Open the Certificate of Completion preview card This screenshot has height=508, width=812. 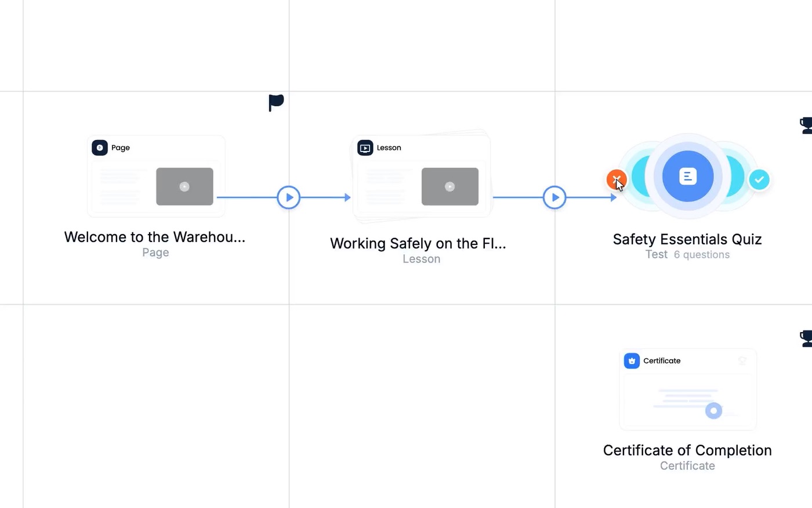(x=688, y=390)
